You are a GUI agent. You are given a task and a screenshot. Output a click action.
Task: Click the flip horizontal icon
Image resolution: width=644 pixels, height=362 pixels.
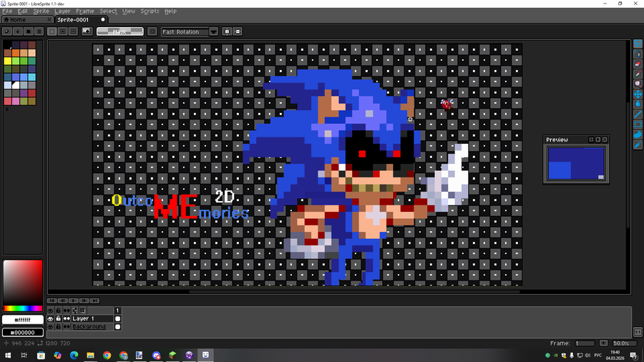(227, 31)
